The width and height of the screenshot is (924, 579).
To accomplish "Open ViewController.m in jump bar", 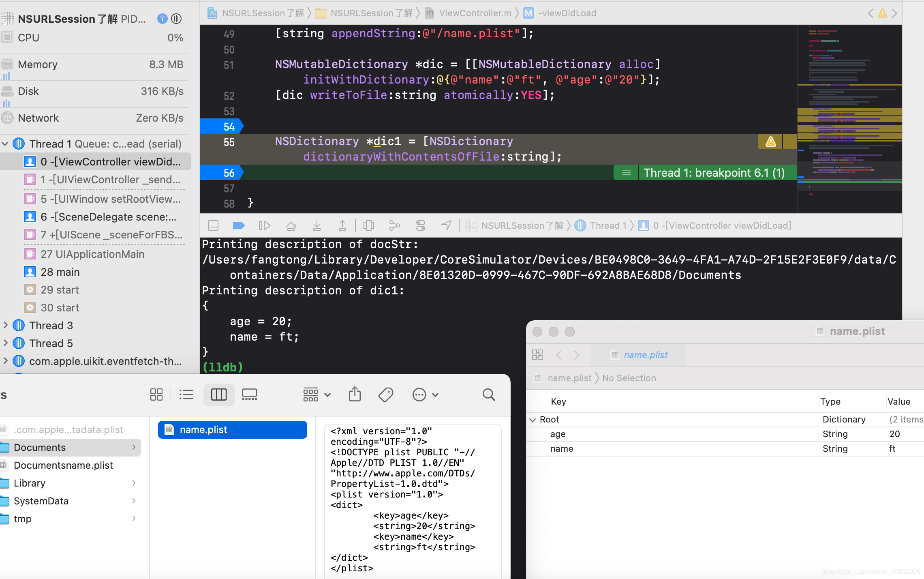I will point(469,13).
